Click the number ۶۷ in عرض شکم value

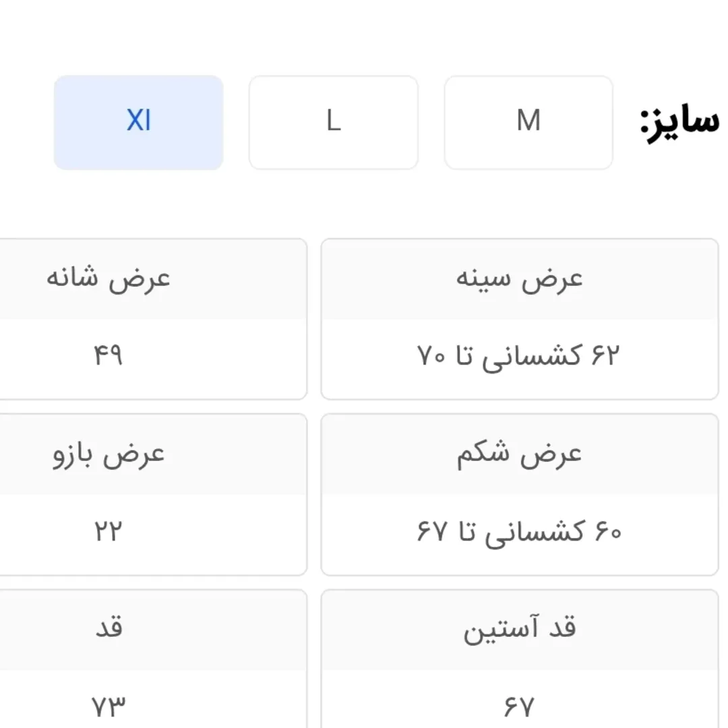click(x=431, y=532)
